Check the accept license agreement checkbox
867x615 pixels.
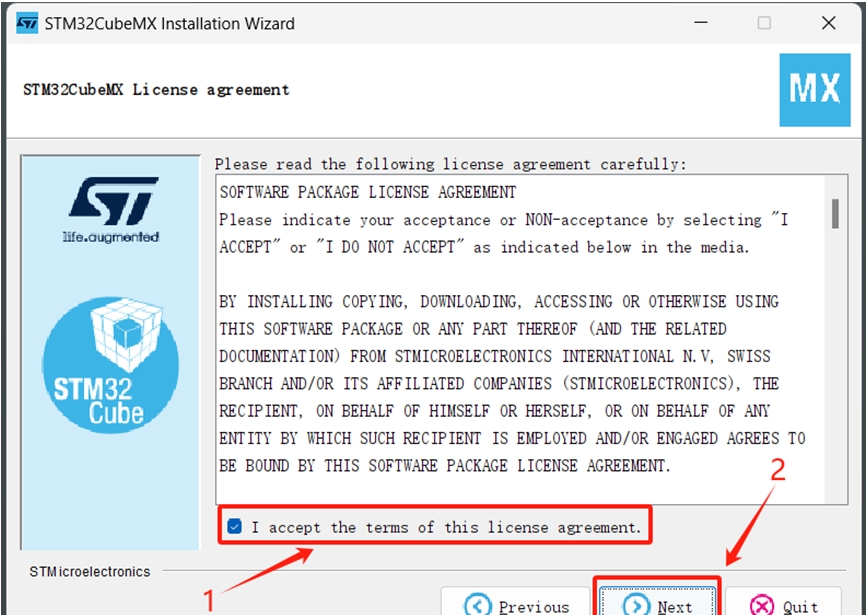pyautogui.click(x=234, y=526)
